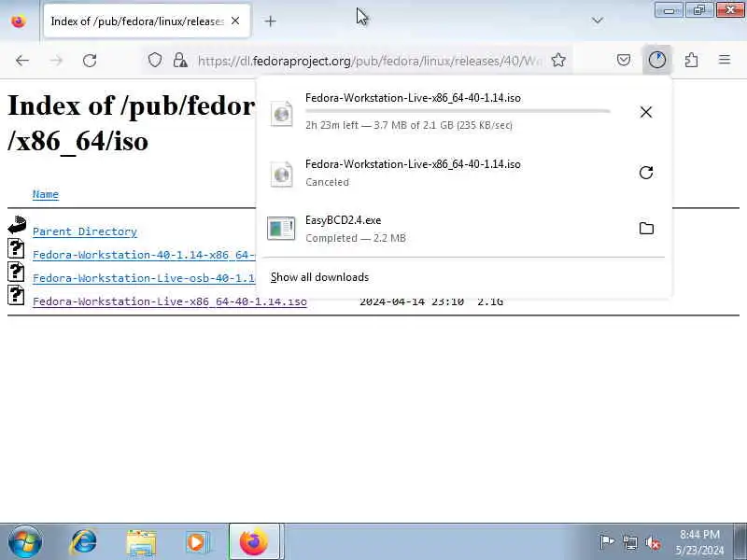Viewport: 747px width, 560px height.
Task: View site security padlock information
Action: point(180,61)
